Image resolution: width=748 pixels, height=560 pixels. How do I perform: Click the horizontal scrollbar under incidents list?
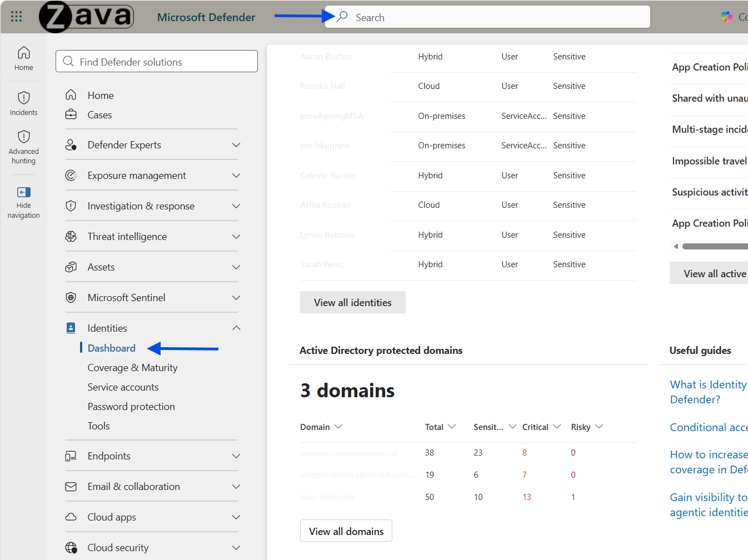715,246
